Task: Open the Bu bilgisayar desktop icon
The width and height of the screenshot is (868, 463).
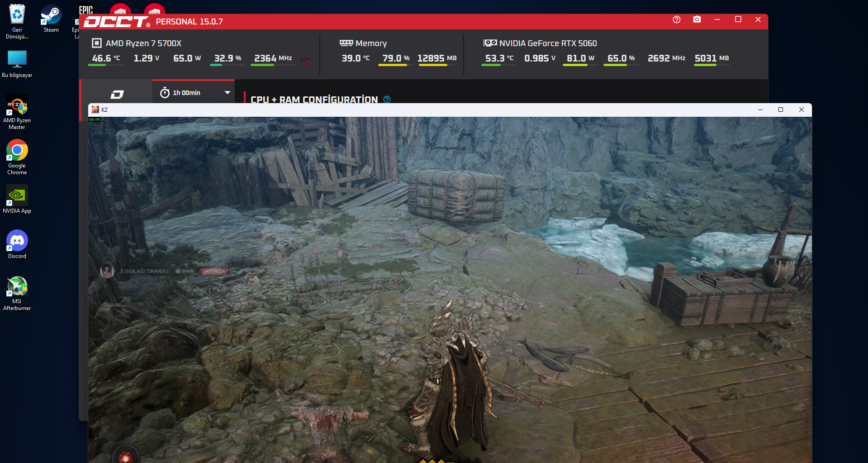Action: (17, 64)
